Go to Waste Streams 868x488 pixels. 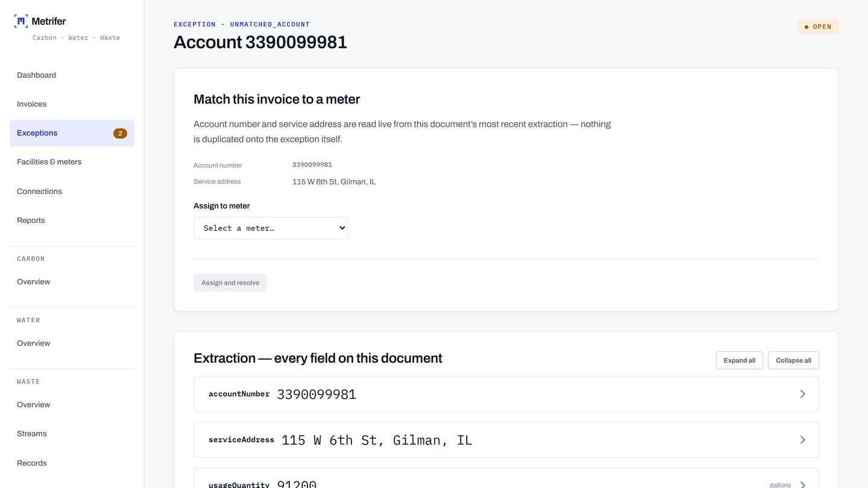point(72,434)
